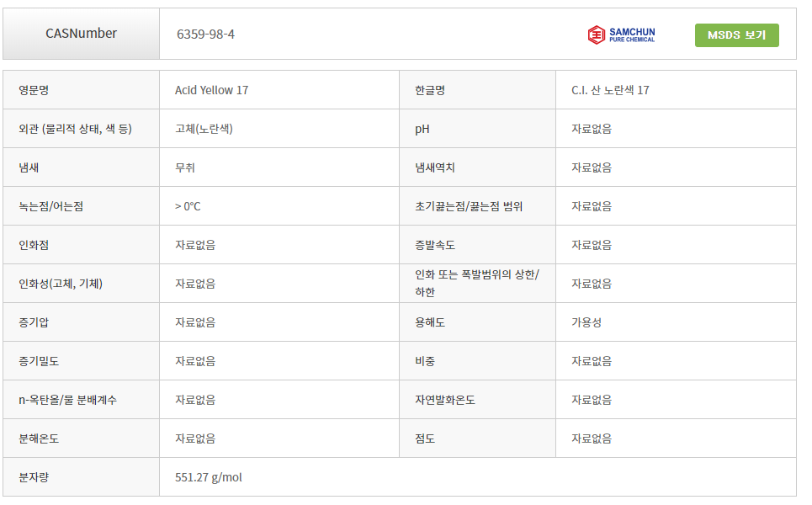Image resolution: width=812 pixels, height=505 pixels.
Task: Click the 초기끓는점/끓는점 범위 label
Action: click(x=469, y=206)
